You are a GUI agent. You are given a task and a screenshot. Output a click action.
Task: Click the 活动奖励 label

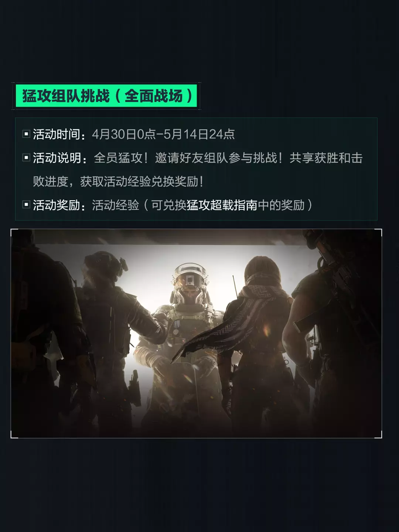57,205
